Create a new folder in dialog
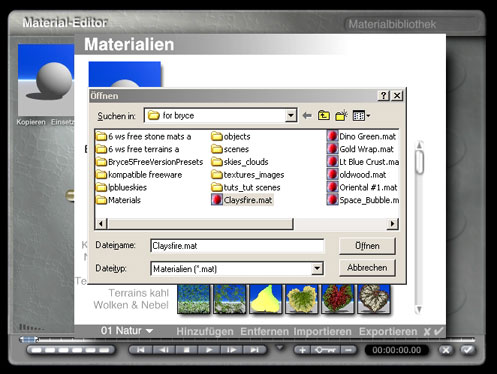 (341, 116)
